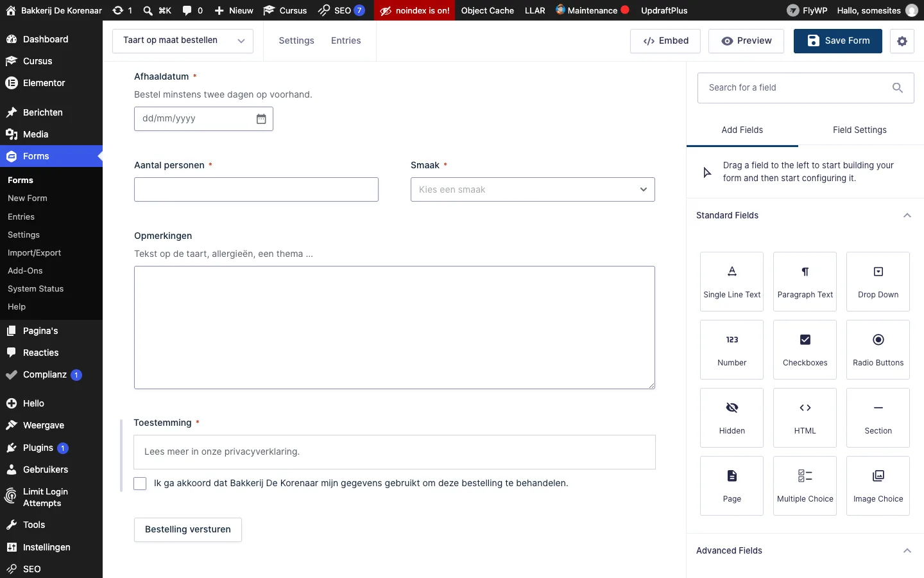The width and height of the screenshot is (924, 578).
Task: Add an HTML field
Action: coord(805,418)
